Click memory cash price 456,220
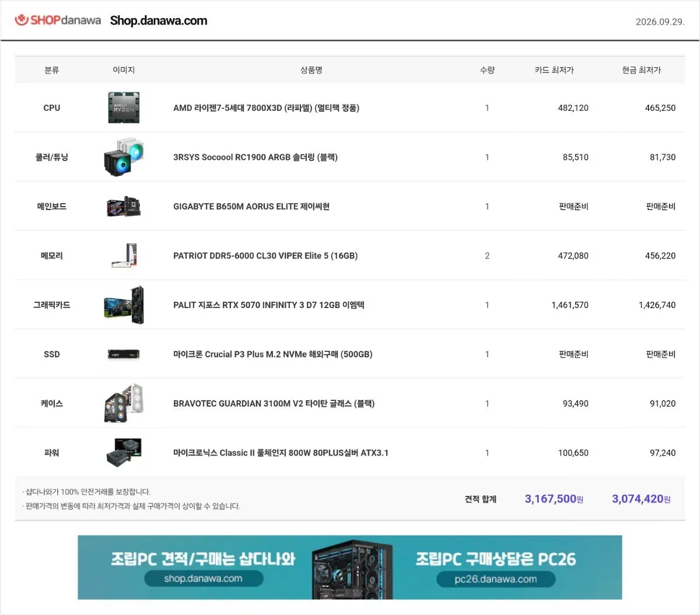Screen dimensions: 700x615 [660, 256]
